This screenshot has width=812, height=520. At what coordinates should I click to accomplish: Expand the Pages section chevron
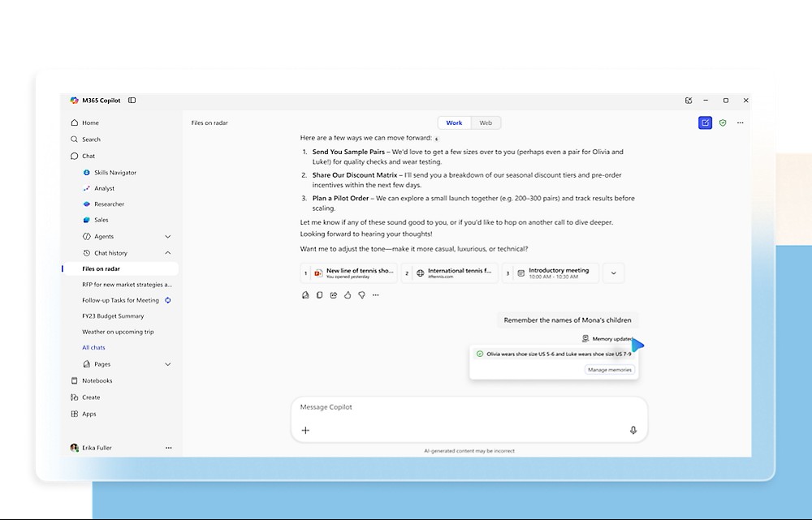coord(168,364)
